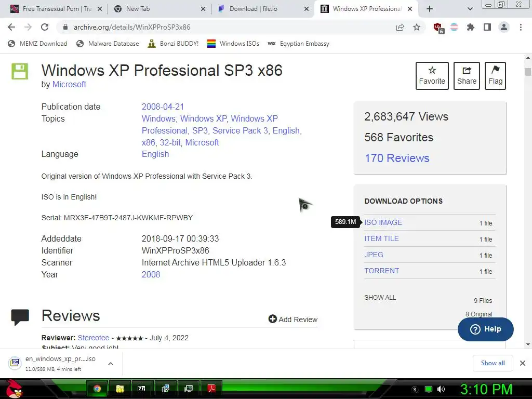Open the Service Pack 3 topic link
The height and width of the screenshot is (399, 532).
pos(240,130)
